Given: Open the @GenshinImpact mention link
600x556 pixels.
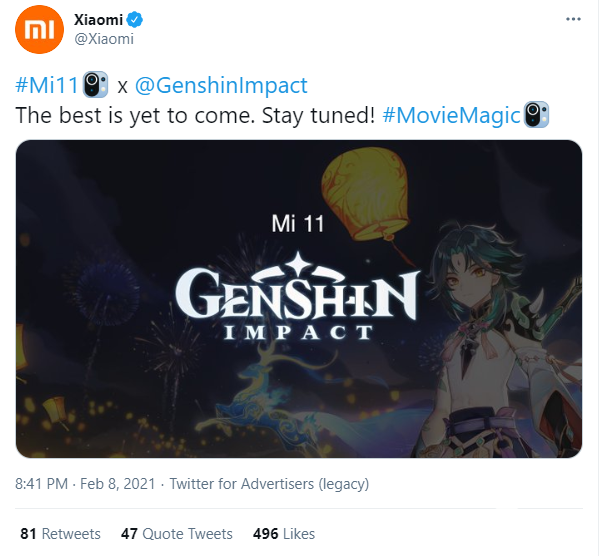Looking at the screenshot, I should [221, 85].
